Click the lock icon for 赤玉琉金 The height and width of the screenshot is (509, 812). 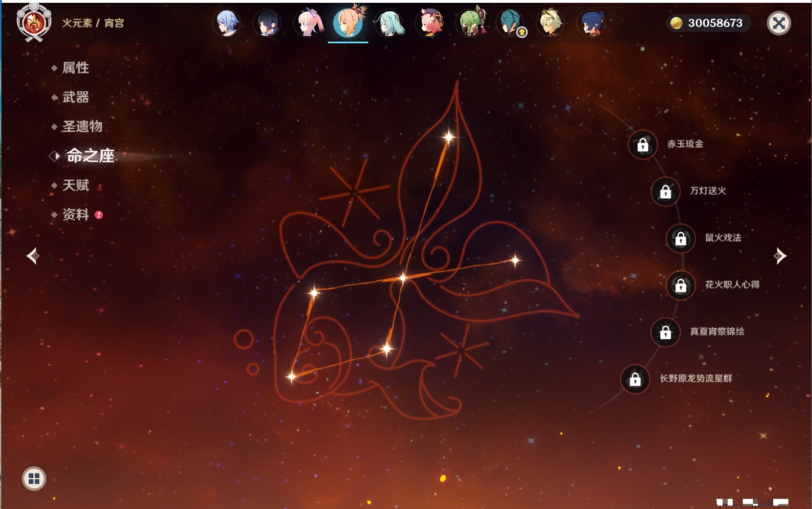point(643,145)
